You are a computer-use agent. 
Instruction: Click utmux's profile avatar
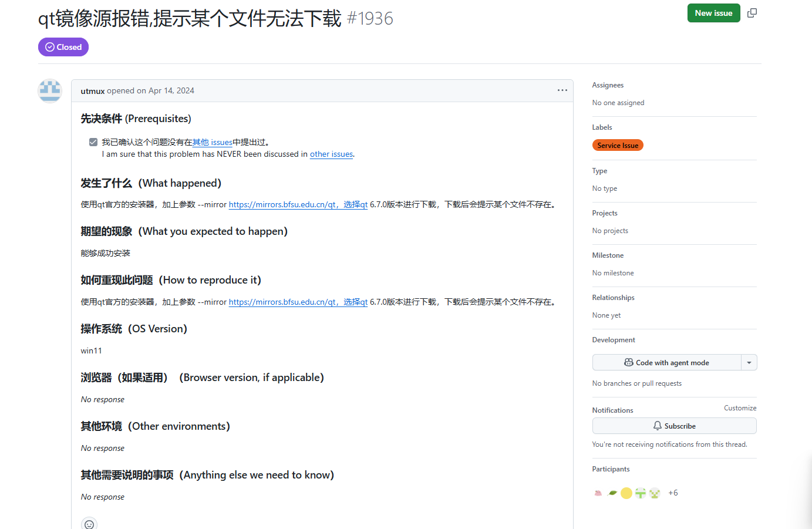point(50,90)
